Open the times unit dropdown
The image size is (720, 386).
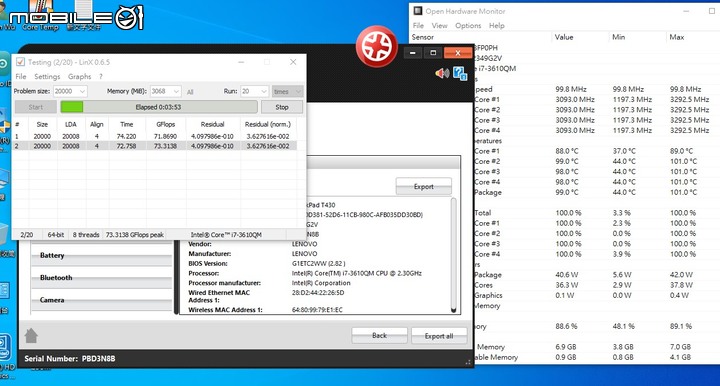coord(287,91)
